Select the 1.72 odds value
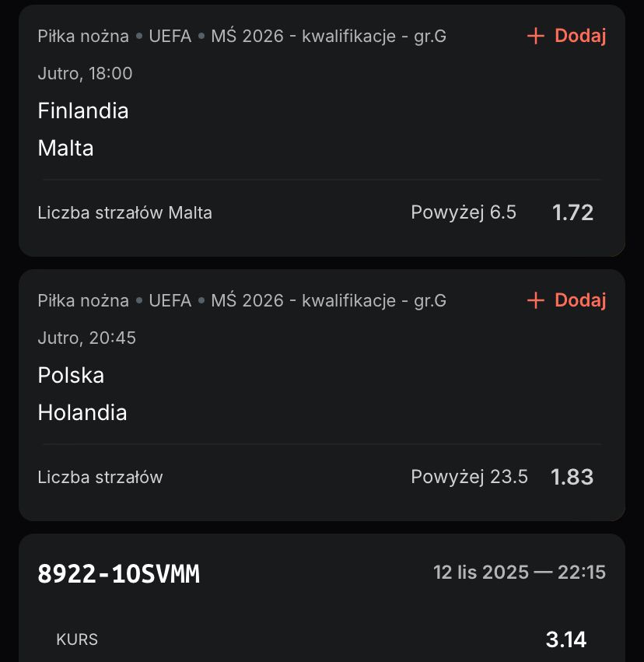 pyautogui.click(x=572, y=212)
